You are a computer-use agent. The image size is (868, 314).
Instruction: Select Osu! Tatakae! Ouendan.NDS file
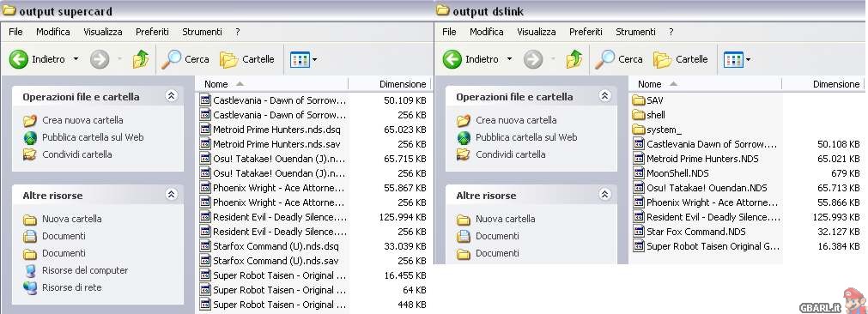701,187
